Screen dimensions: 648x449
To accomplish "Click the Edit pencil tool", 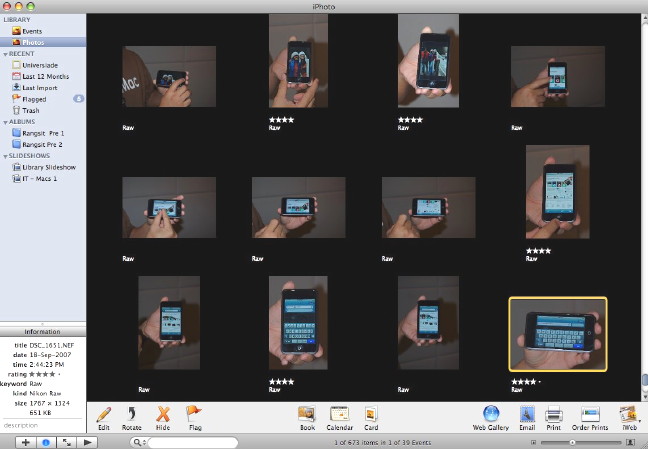I will [x=104, y=418].
